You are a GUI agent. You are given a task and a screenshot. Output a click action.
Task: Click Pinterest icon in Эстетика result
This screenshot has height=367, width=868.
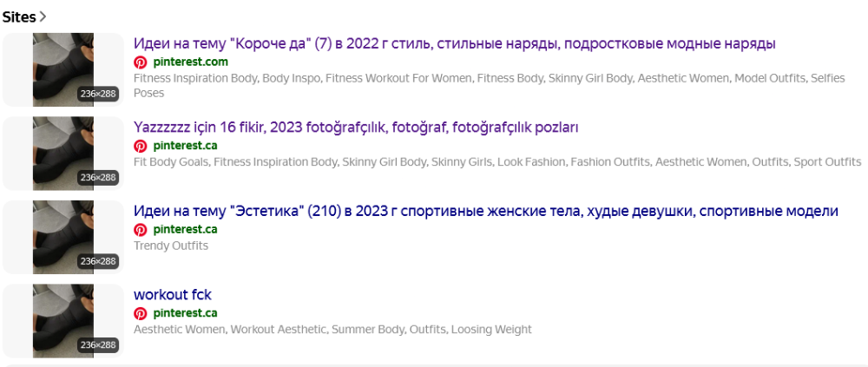pos(141,230)
